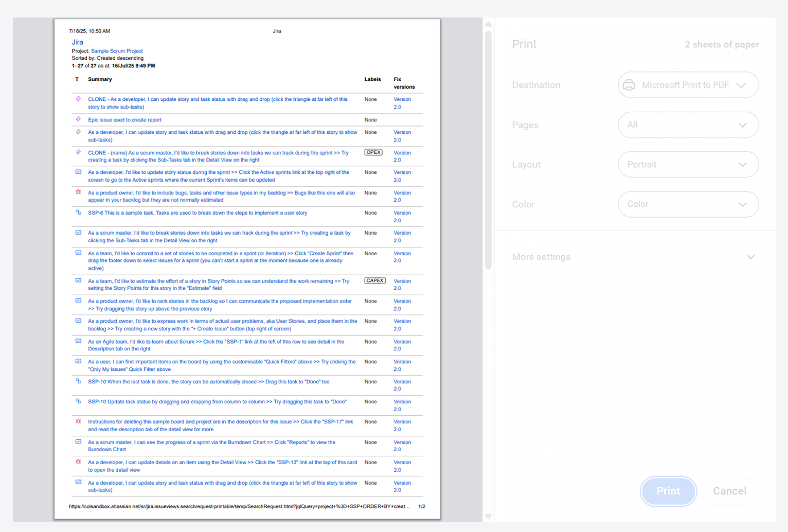Click bug icon for "Instructions for deleting this sample board"
788x532 pixels.
click(x=78, y=421)
